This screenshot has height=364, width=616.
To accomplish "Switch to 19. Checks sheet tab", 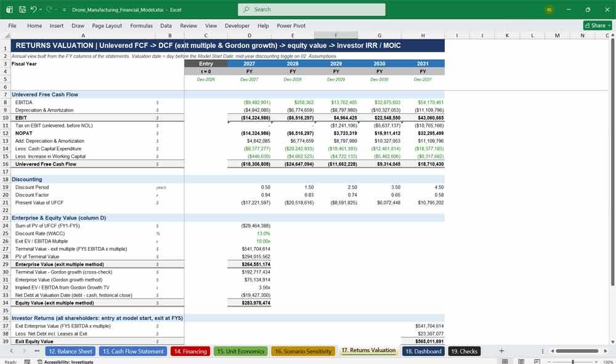I will [x=464, y=351].
